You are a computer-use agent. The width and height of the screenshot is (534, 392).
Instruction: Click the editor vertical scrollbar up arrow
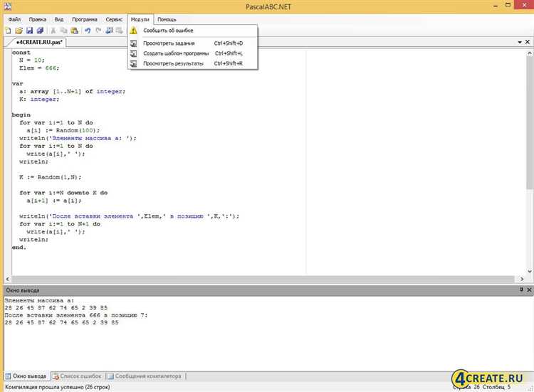[x=530, y=53]
